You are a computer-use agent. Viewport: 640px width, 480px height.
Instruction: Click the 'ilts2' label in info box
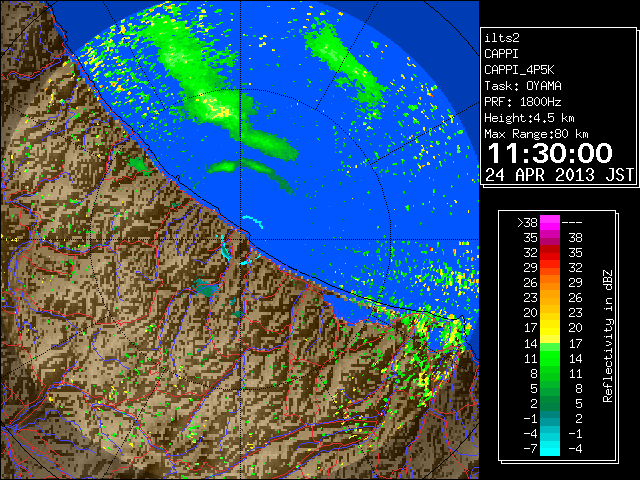pyautogui.click(x=502, y=38)
